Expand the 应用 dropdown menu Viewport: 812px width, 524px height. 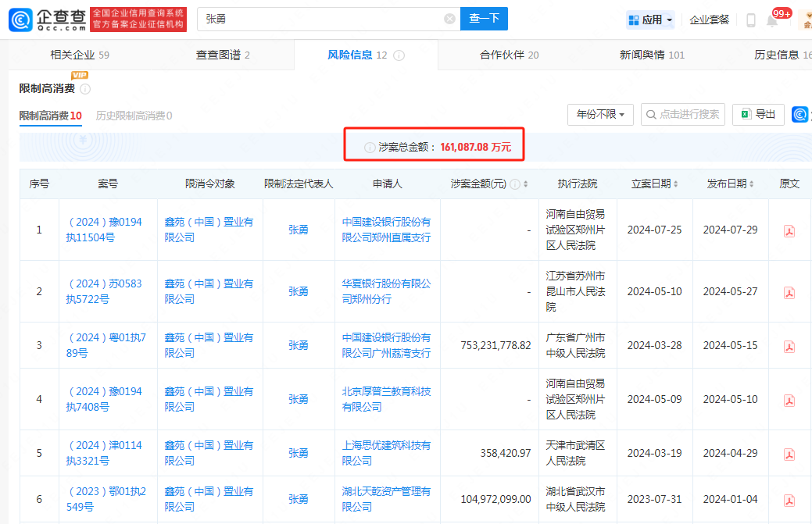[650, 20]
